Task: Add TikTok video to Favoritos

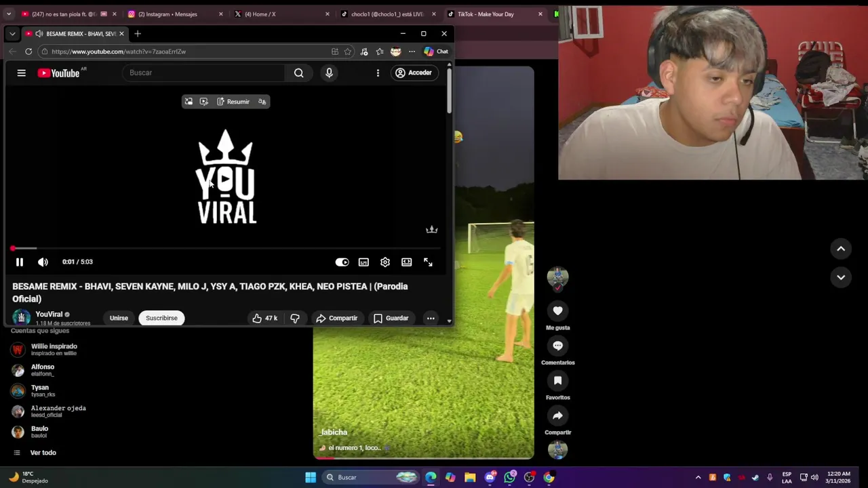Action: (x=557, y=381)
